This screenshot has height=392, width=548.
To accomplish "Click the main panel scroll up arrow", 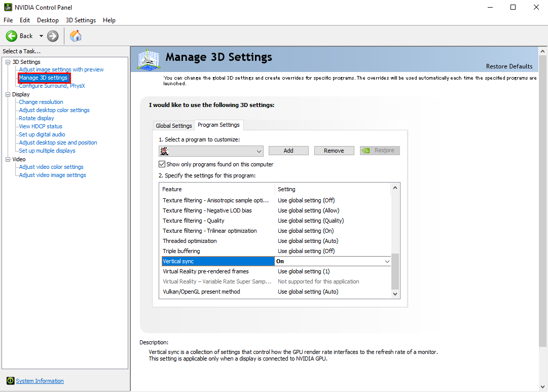I will tap(542, 51).
